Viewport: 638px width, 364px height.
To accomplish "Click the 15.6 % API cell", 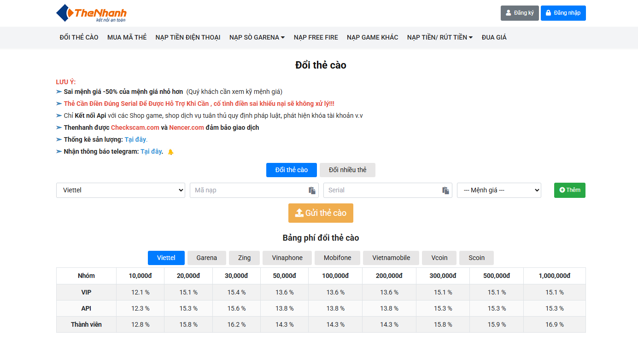I will (237, 308).
